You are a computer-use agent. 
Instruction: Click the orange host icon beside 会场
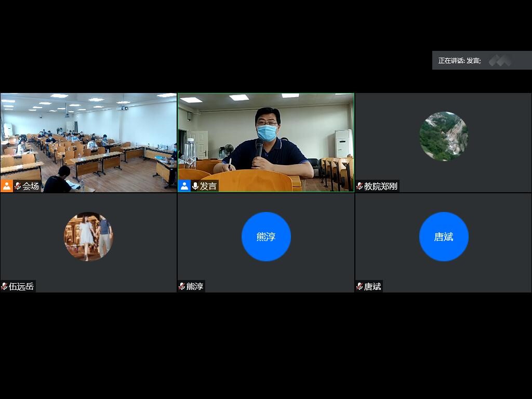[x=7, y=186]
